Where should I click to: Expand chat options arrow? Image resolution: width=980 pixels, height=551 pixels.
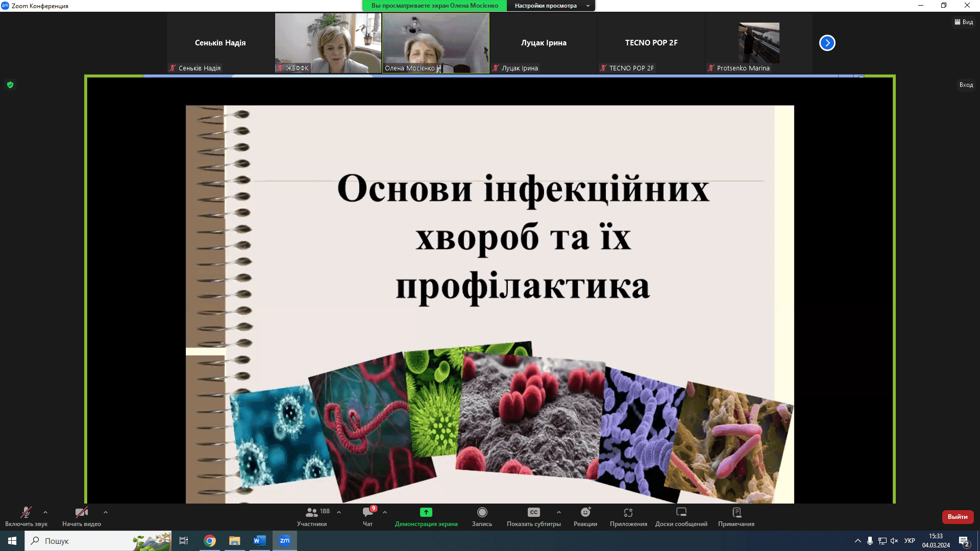385,512
